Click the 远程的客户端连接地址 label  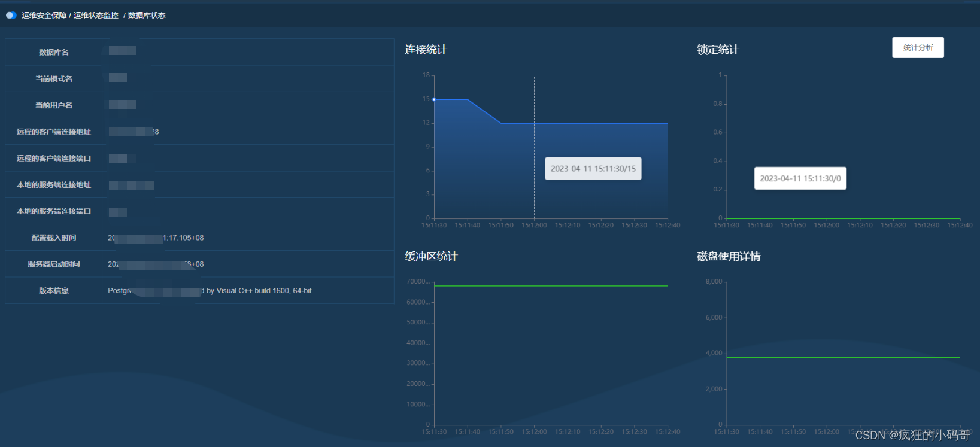pos(54,132)
